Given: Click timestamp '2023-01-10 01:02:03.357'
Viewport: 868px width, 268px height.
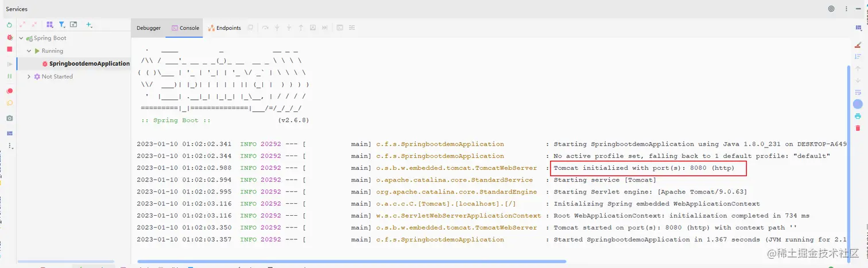Looking at the screenshot, I should coord(184,239).
